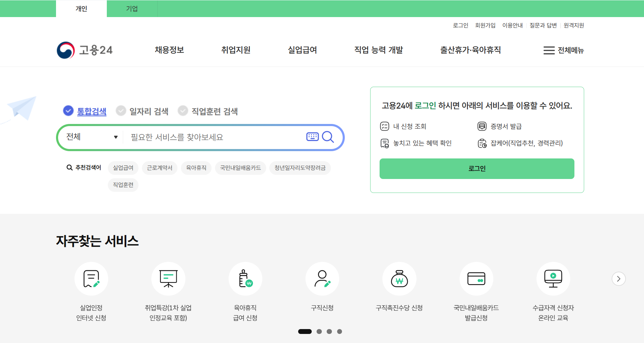This screenshot has width=644, height=343.
Task: Start search with the magnifier icon
Action: tap(327, 137)
